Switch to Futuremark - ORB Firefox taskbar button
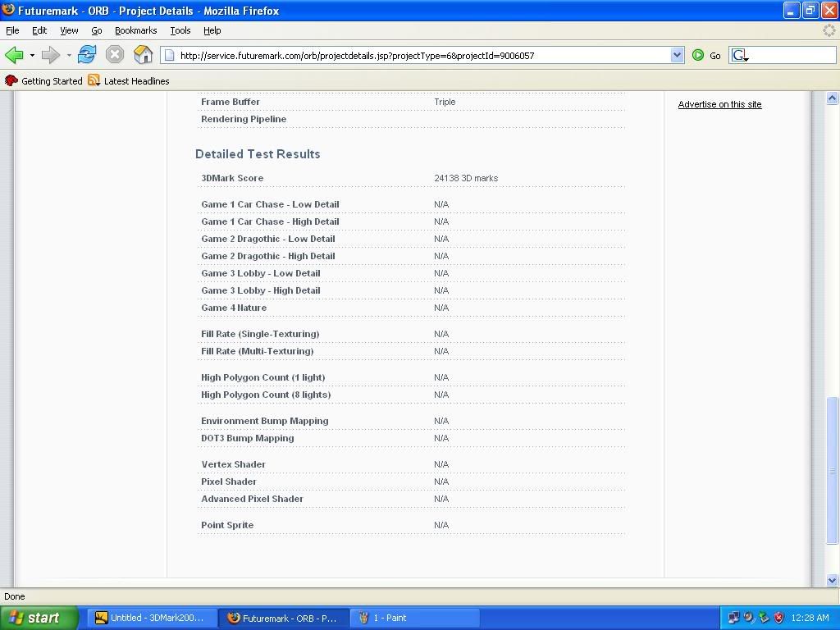The width and height of the screenshot is (840, 630). click(x=284, y=618)
